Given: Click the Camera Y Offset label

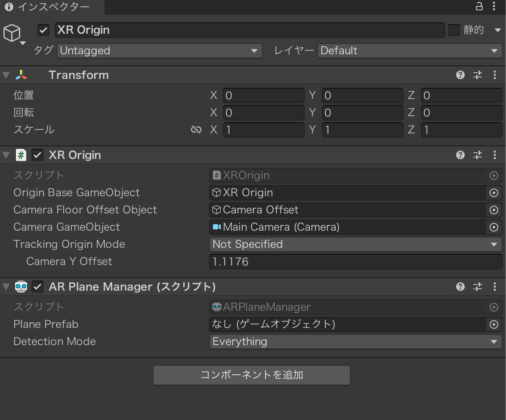Looking at the screenshot, I should point(69,262).
